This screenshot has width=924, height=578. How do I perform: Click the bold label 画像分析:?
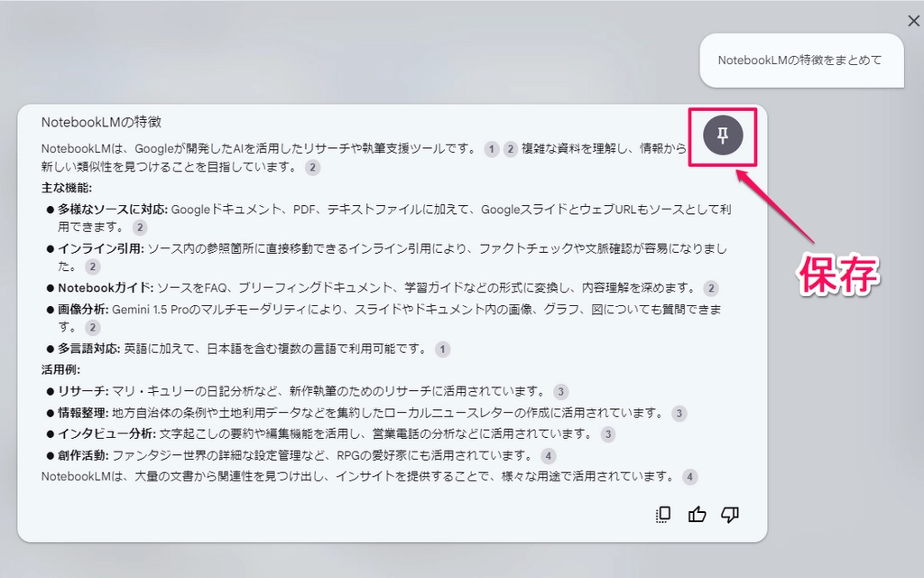(x=83, y=310)
